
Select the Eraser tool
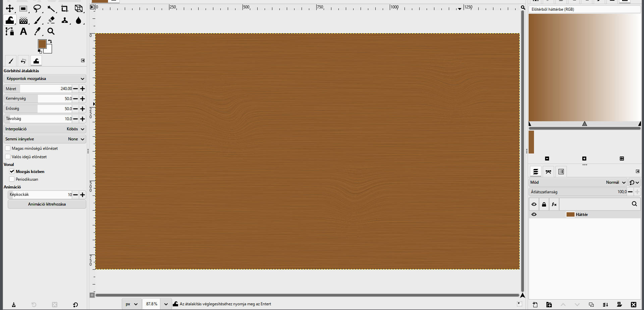pos(51,20)
